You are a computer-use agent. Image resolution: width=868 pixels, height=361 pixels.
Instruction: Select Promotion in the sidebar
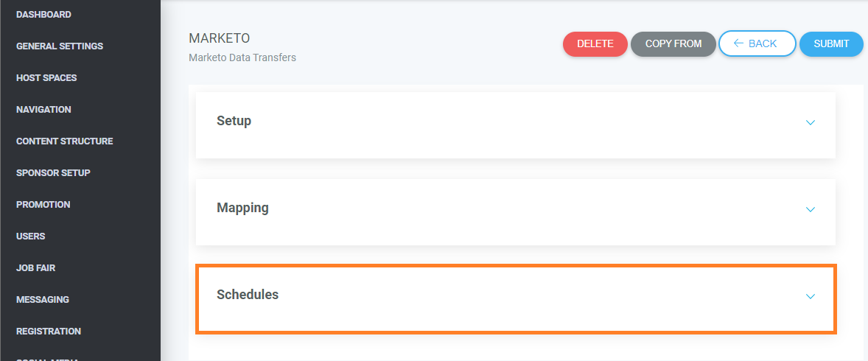pos(43,204)
